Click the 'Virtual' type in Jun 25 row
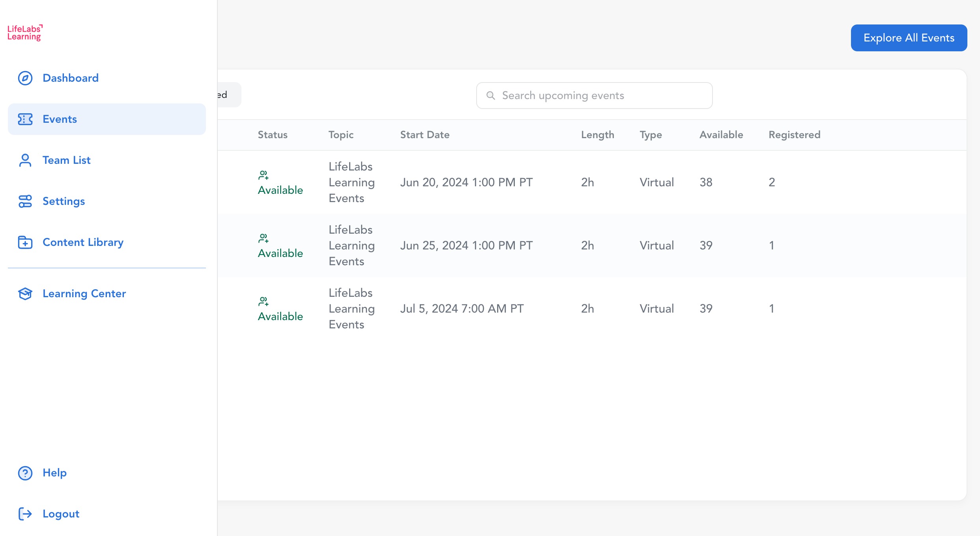The width and height of the screenshot is (980, 536). pos(657,246)
